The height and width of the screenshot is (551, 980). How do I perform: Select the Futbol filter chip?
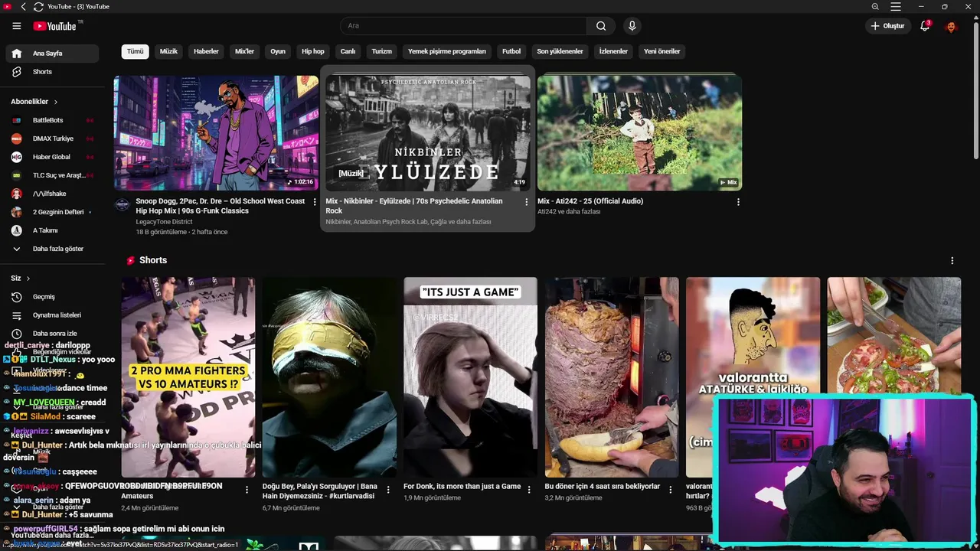511,52
